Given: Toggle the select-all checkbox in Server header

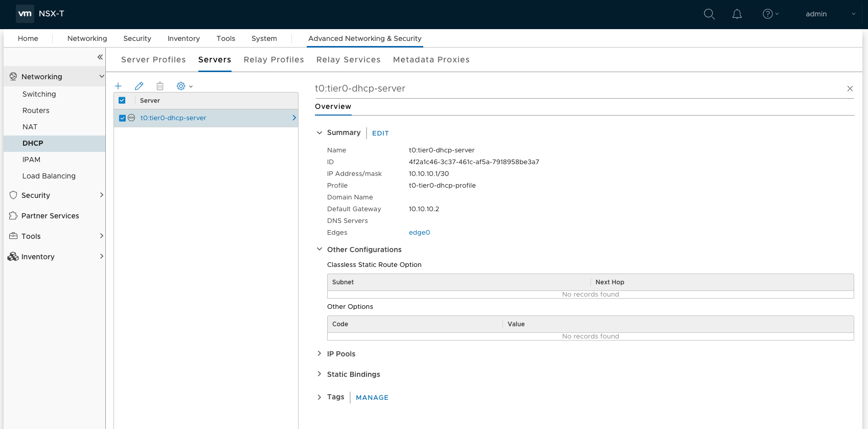Looking at the screenshot, I should [x=122, y=100].
